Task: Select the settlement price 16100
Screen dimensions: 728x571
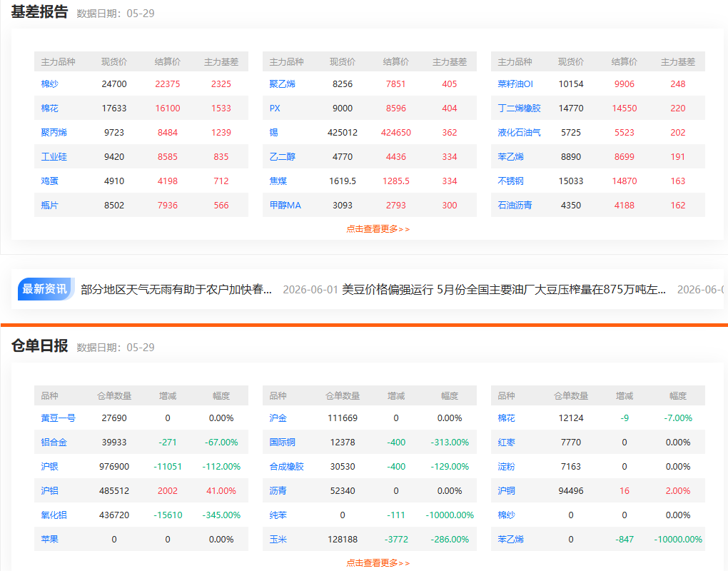Action: click(x=168, y=108)
